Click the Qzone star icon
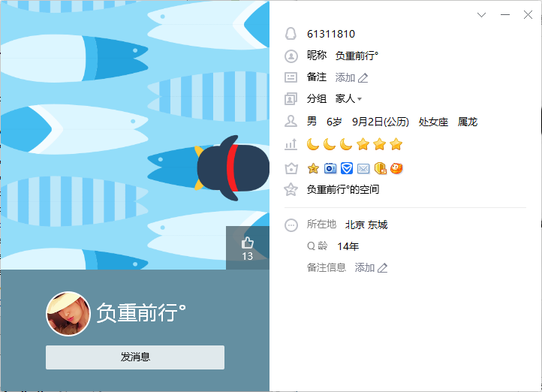The height and width of the screenshot is (392, 542). [291, 189]
